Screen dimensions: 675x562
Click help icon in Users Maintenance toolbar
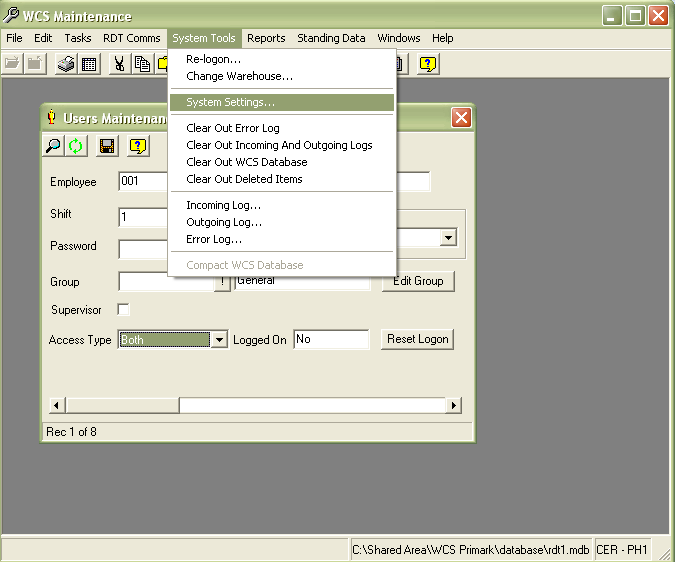pyautogui.click(x=138, y=146)
